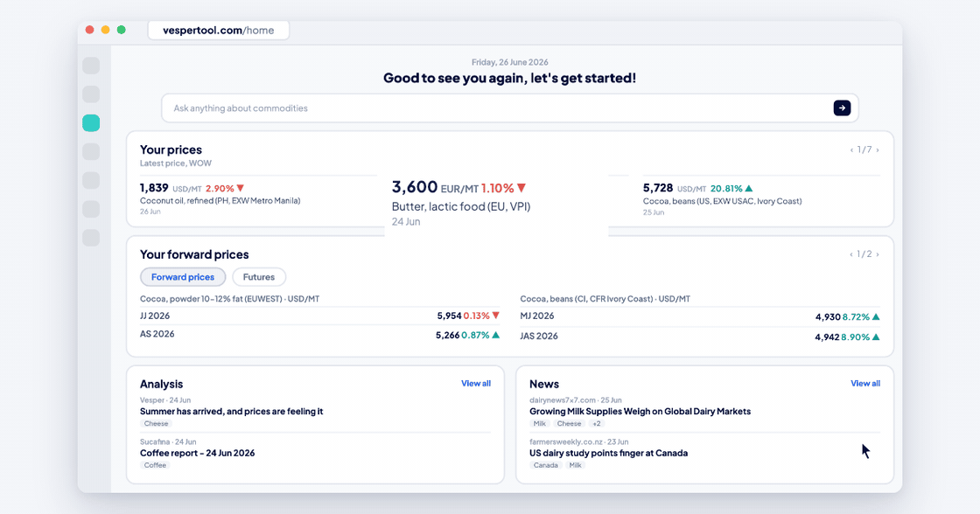Select the MJ 2026 forward price row

(700, 316)
